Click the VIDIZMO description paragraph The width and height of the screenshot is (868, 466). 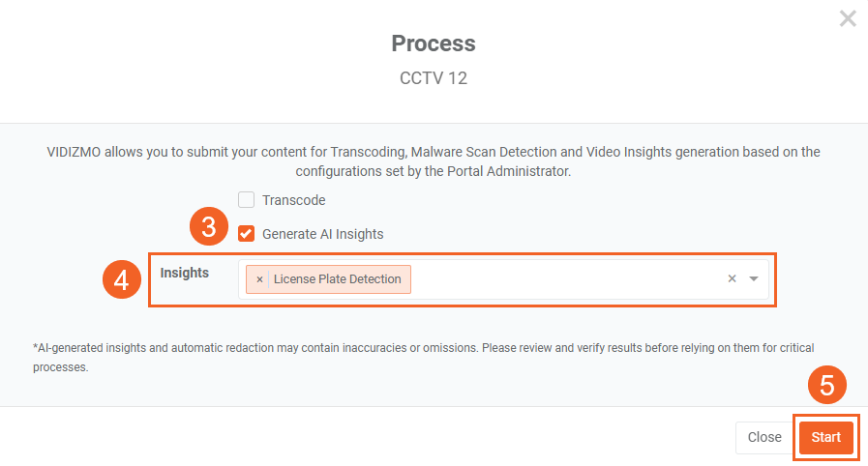[x=434, y=160]
